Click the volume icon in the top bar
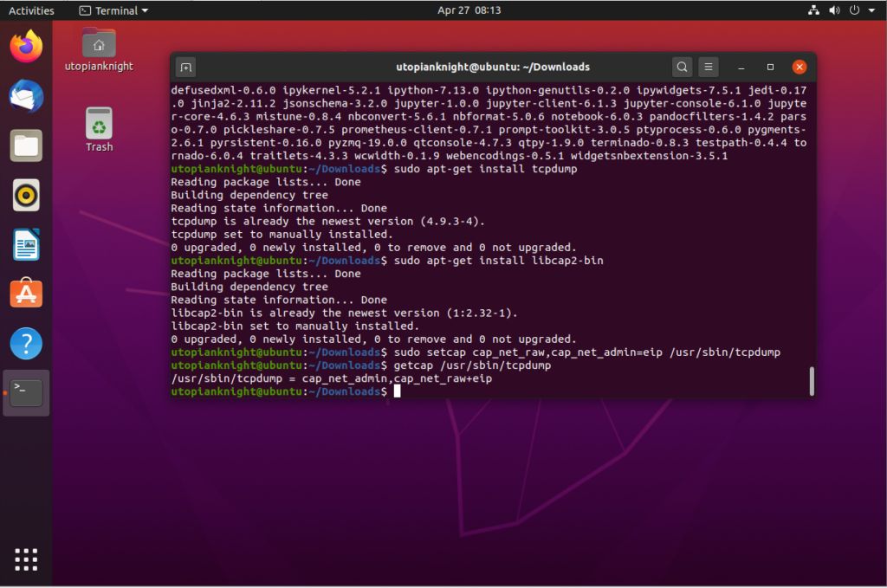Viewport: 887px width, 588px height. 833,10
